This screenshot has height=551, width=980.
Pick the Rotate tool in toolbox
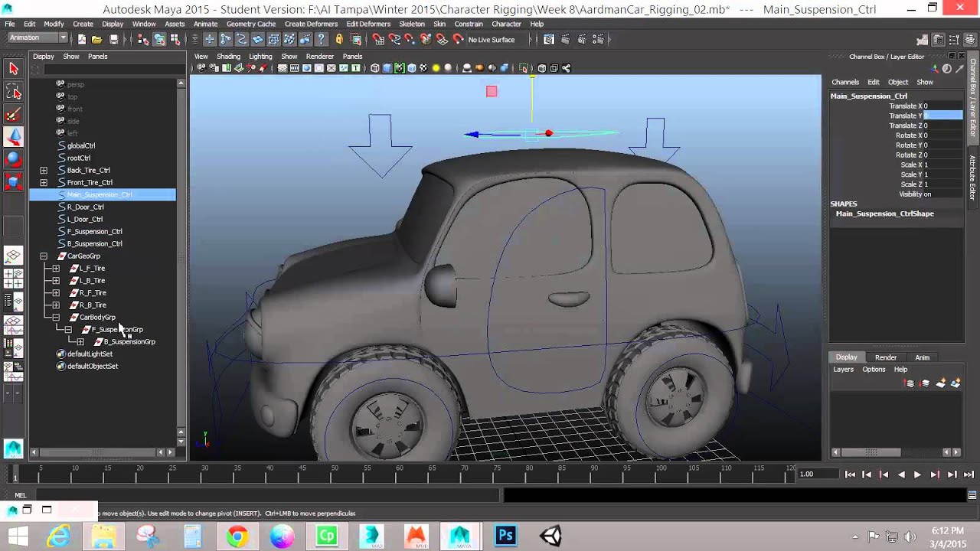(x=13, y=159)
